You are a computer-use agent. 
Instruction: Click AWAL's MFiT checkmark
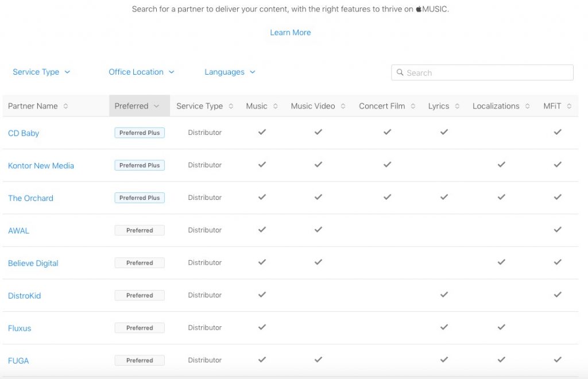[558, 230]
